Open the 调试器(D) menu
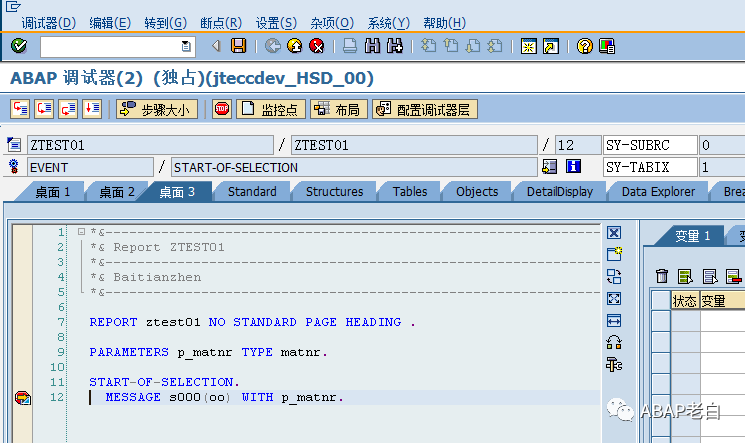This screenshot has height=443, width=745. click(48, 23)
